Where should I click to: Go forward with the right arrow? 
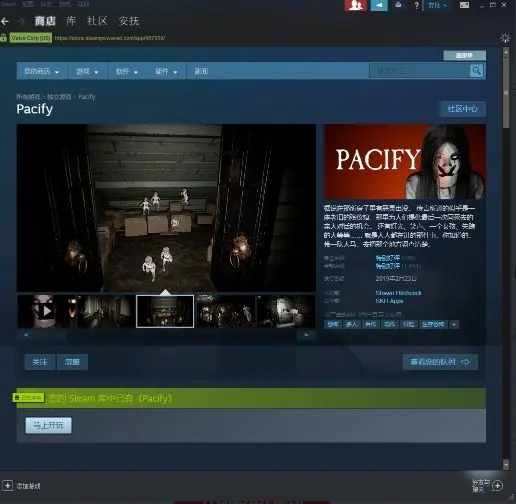pyautogui.click(x=21, y=22)
